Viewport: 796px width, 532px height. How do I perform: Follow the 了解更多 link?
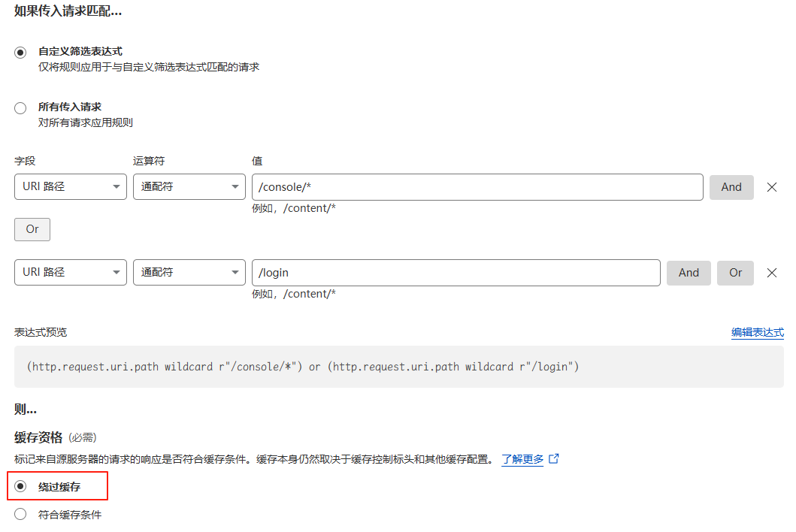click(x=522, y=459)
